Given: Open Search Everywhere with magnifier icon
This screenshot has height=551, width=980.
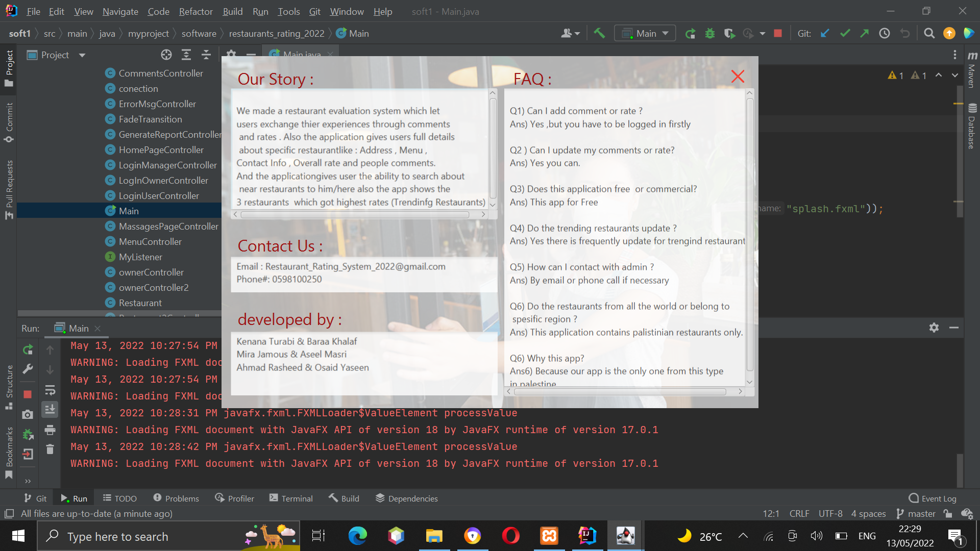Looking at the screenshot, I should click(929, 33).
